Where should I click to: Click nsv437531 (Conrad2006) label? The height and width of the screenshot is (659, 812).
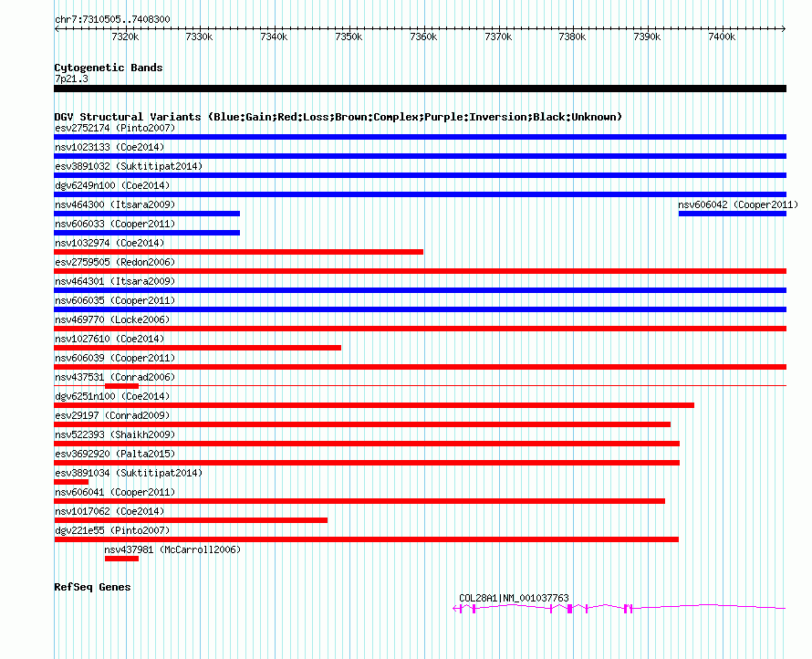115,377
